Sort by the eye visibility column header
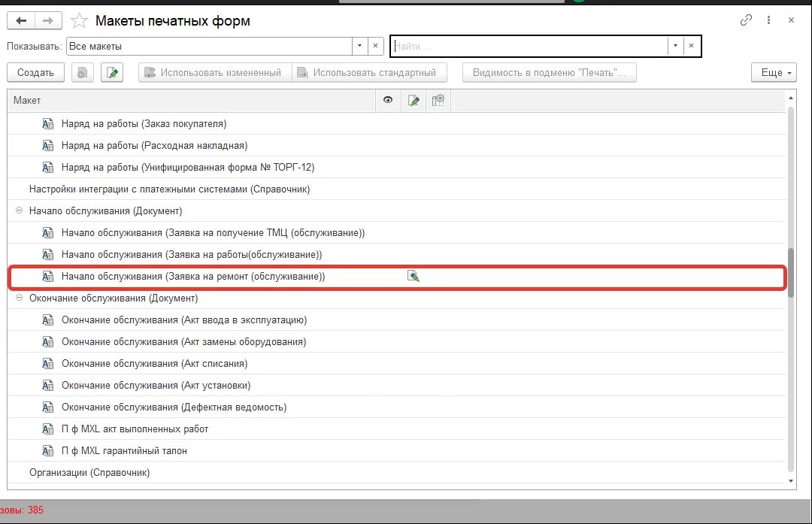The height and width of the screenshot is (524, 812). click(388, 100)
